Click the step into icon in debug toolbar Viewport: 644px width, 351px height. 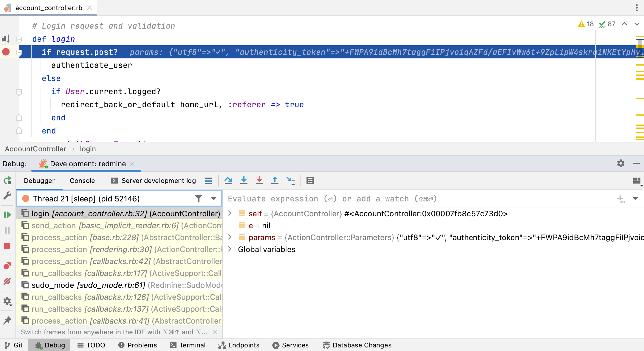click(244, 181)
